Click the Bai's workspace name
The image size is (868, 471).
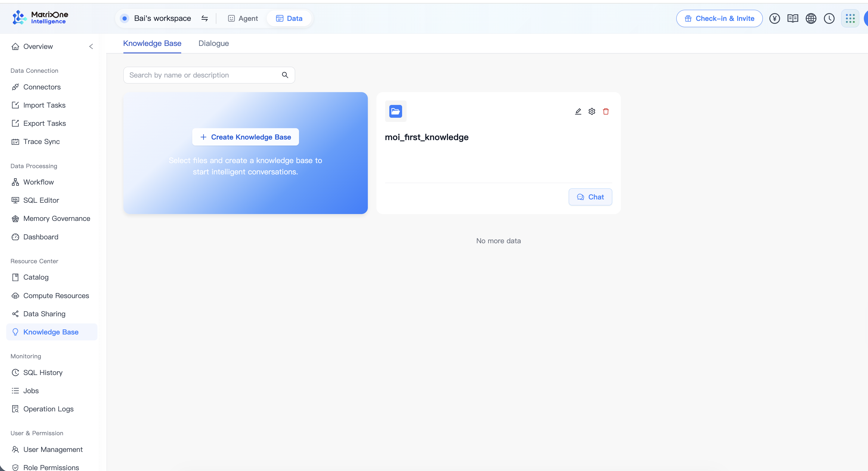162,18
